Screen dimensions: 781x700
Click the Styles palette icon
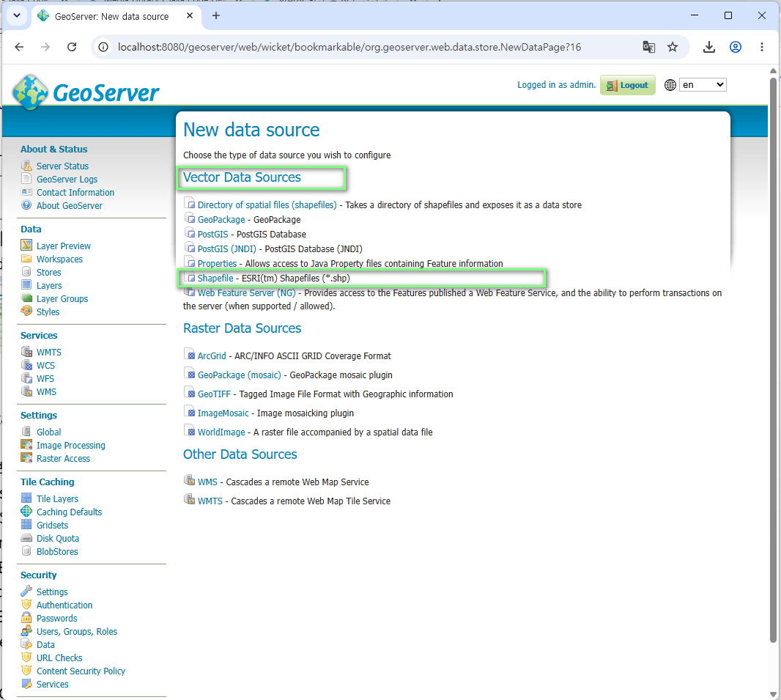click(26, 312)
